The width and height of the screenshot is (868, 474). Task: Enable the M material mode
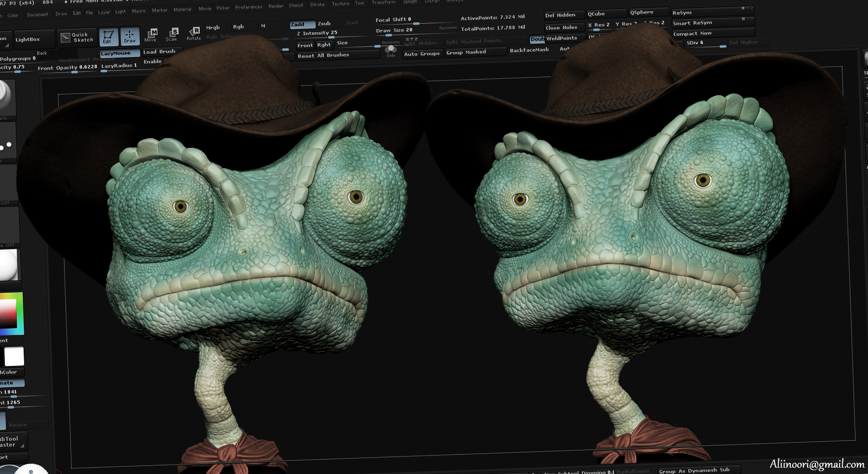click(x=263, y=26)
